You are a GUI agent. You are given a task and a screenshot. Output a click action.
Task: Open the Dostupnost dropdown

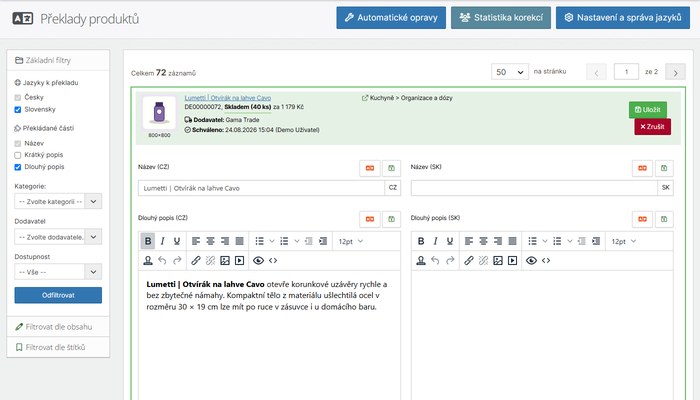click(x=58, y=272)
